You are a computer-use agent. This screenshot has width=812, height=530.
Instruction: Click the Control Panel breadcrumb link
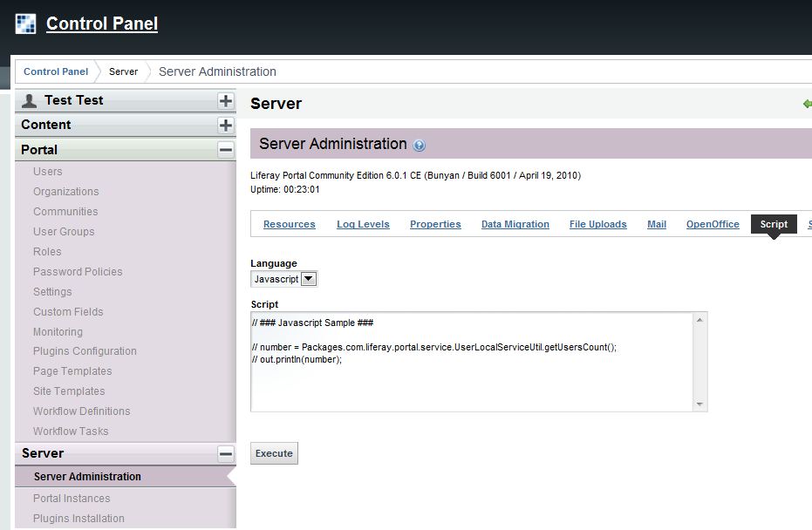(56, 71)
